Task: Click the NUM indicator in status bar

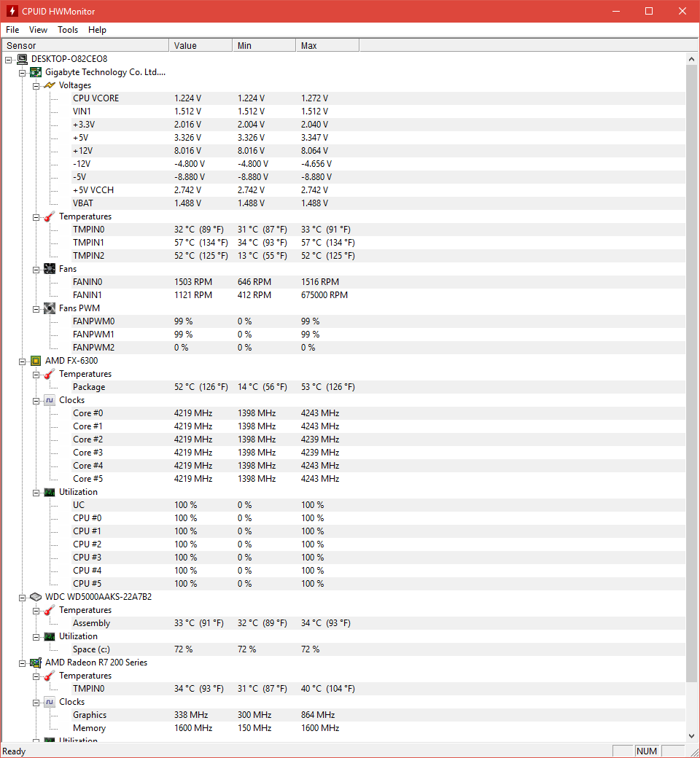Action: click(x=647, y=751)
